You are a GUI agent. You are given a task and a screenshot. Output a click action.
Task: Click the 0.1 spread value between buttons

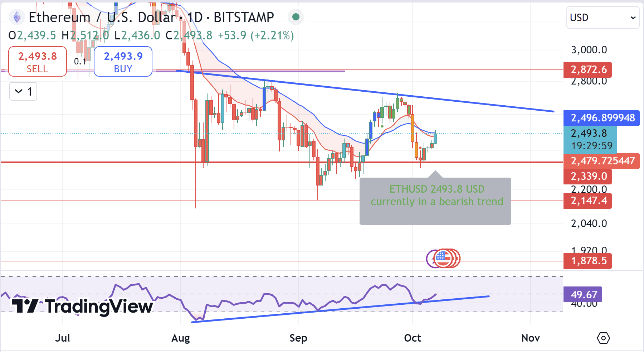80,62
